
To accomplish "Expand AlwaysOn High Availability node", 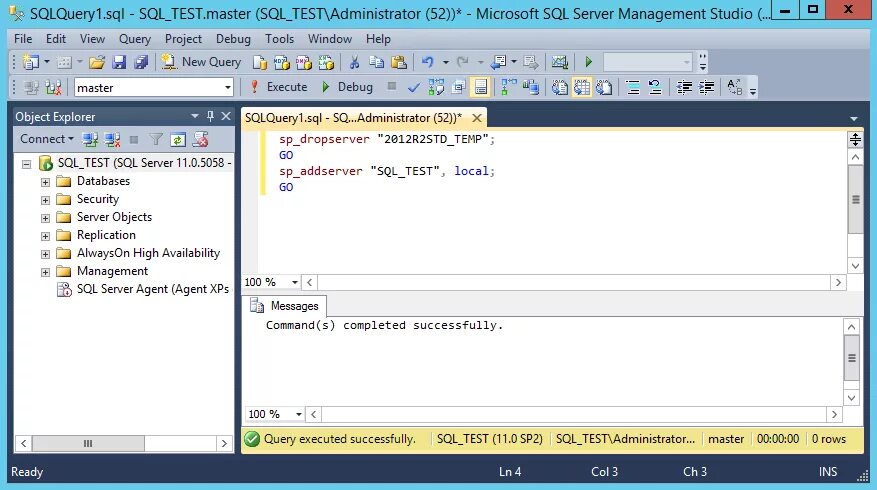I will [45, 254].
